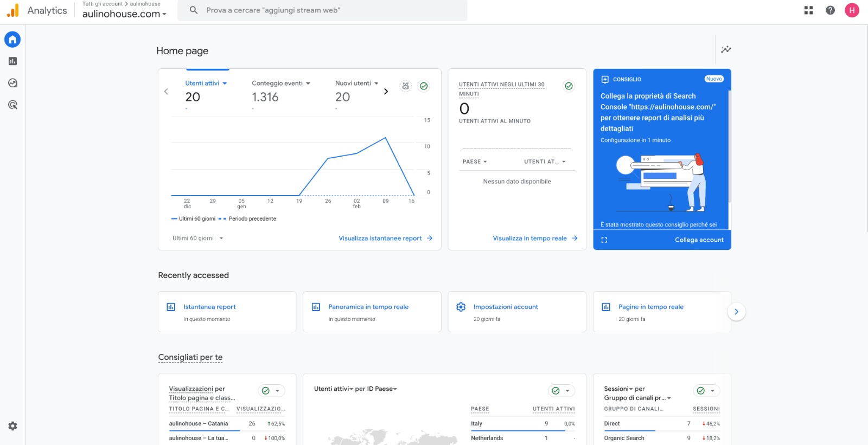The image size is (868, 445).
Task: Click Visualizza istantanee report link
Action: point(386,238)
